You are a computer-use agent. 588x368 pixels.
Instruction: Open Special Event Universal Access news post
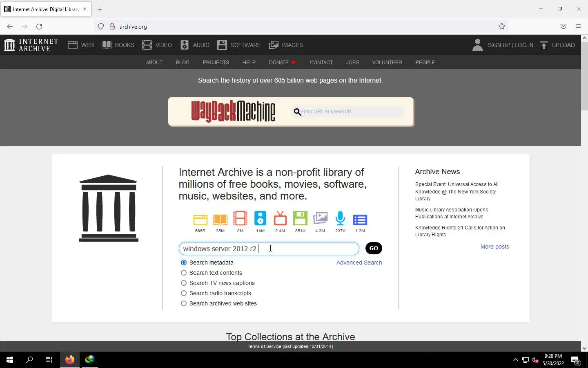457,191
